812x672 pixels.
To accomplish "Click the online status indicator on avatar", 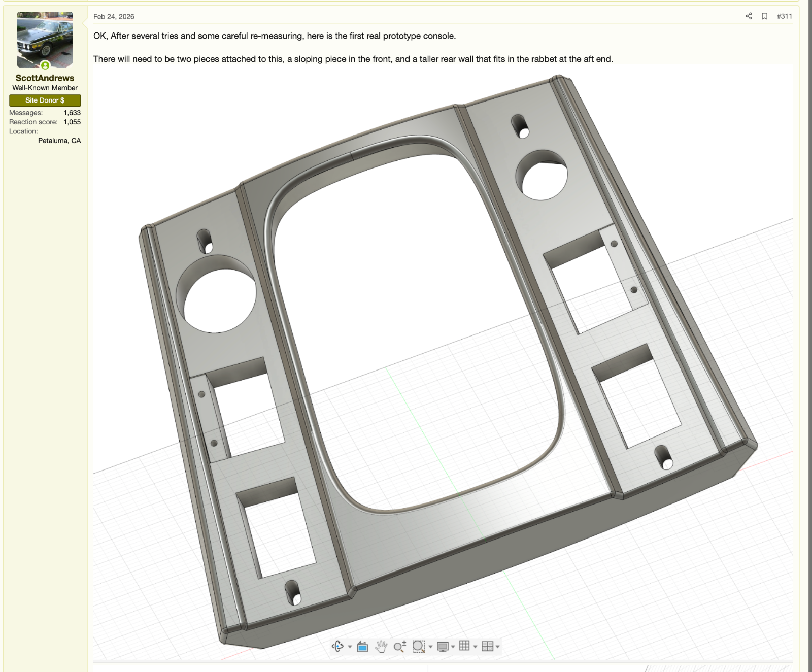I will click(x=45, y=65).
